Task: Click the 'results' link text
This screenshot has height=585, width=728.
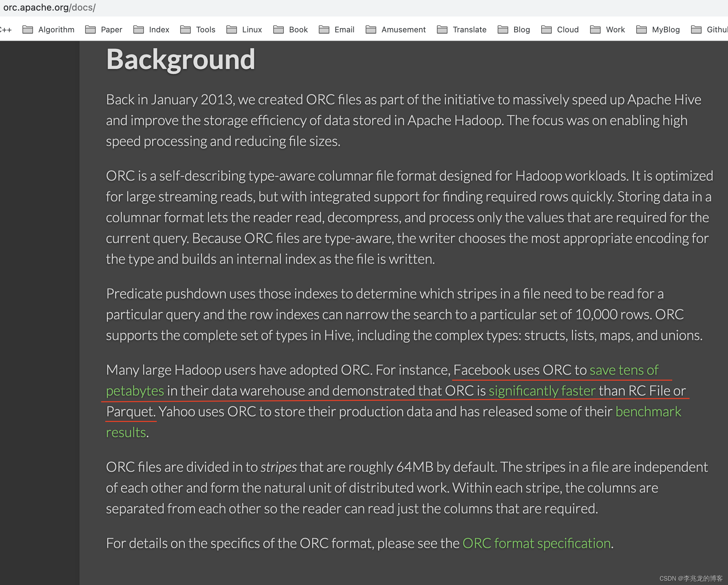Action: [126, 433]
